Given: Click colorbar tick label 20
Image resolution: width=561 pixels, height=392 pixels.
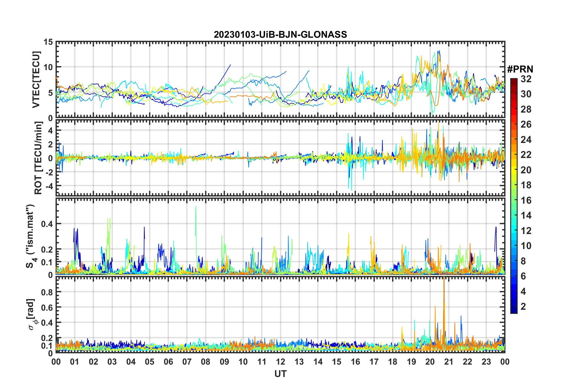Looking at the screenshot, I should [526, 170].
